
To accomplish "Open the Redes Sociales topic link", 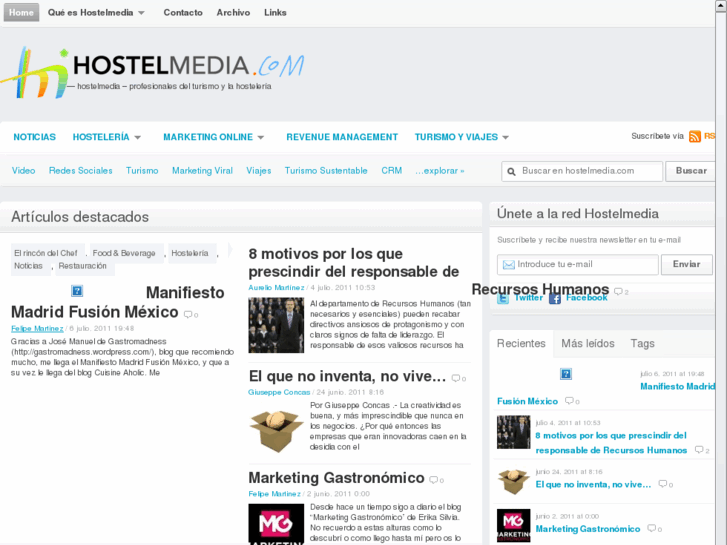I will pyautogui.click(x=81, y=171).
